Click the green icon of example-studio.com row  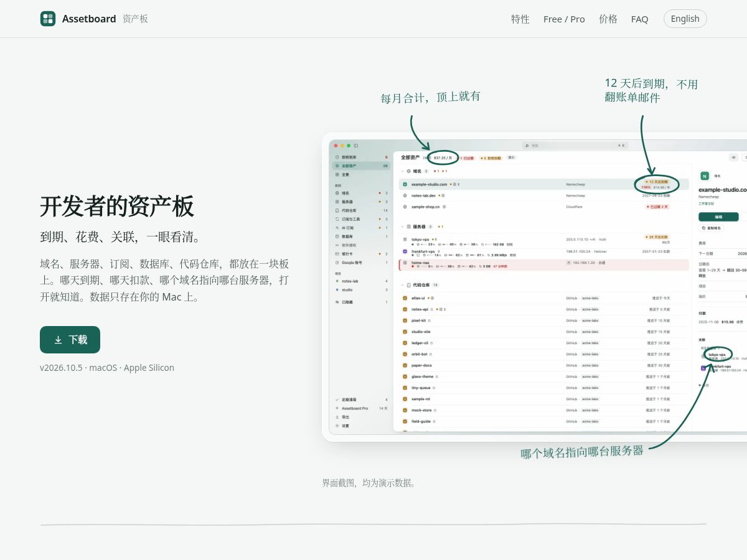pyautogui.click(x=405, y=184)
